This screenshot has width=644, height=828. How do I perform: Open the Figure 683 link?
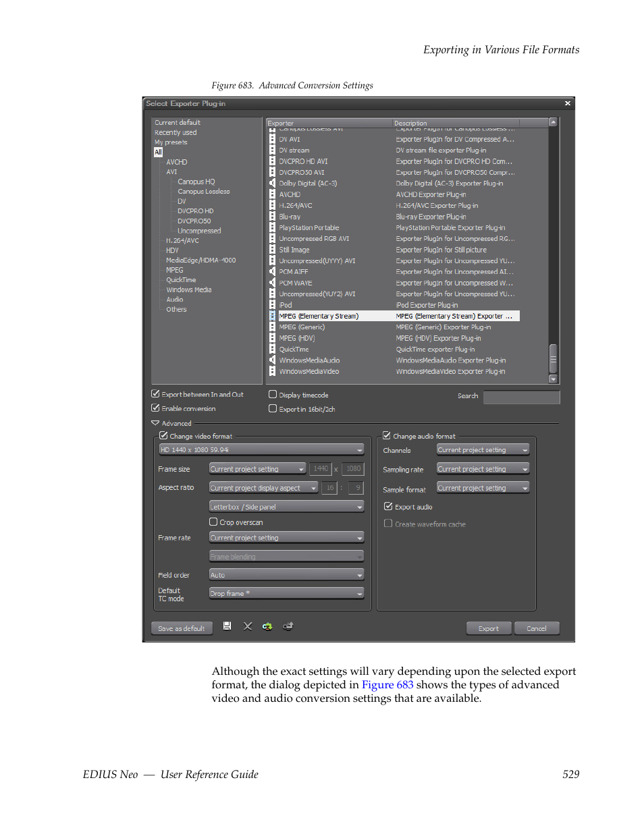(x=387, y=685)
